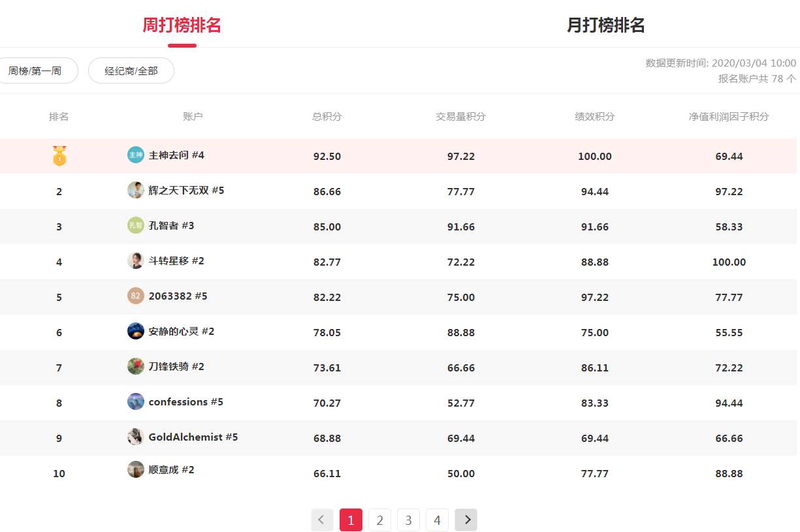Click avatar of 安静的心灵 #2
The height and width of the screenshot is (532, 800).
tap(135, 331)
